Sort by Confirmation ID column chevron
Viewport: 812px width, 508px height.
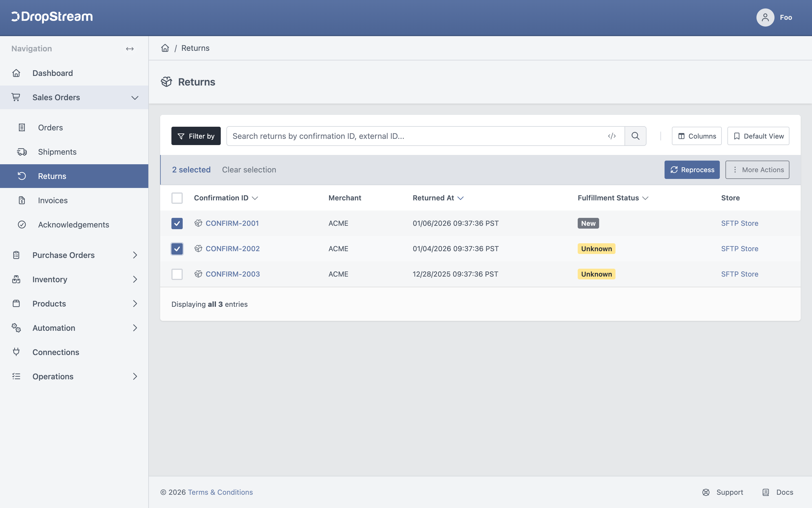tap(255, 198)
